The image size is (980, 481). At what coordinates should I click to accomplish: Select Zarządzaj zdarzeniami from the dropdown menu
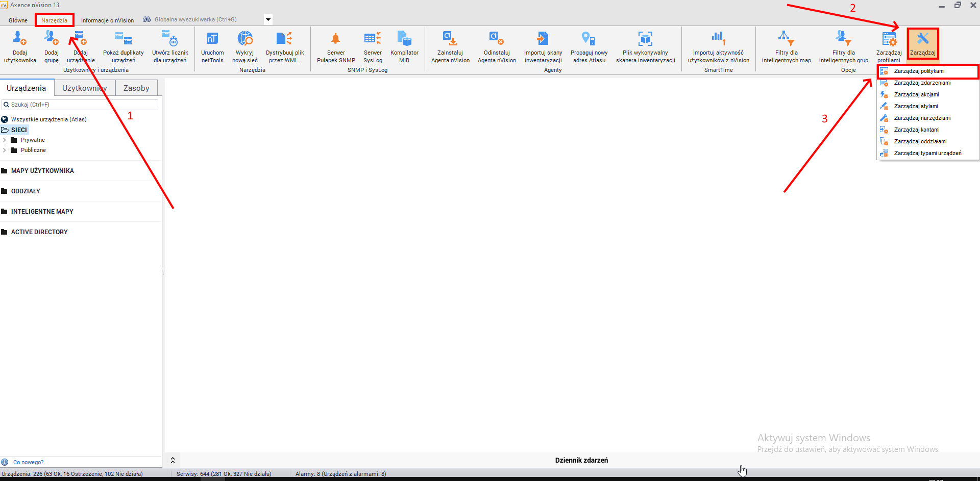[922, 83]
